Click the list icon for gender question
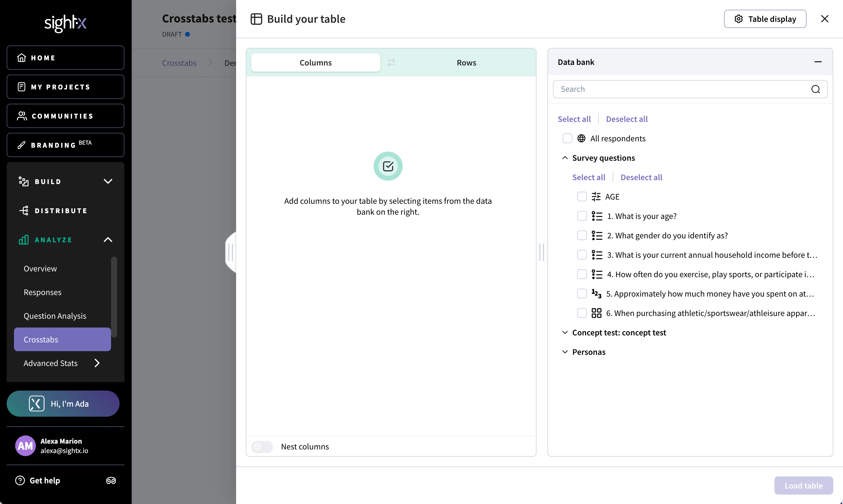The height and width of the screenshot is (504, 843). coord(597,235)
